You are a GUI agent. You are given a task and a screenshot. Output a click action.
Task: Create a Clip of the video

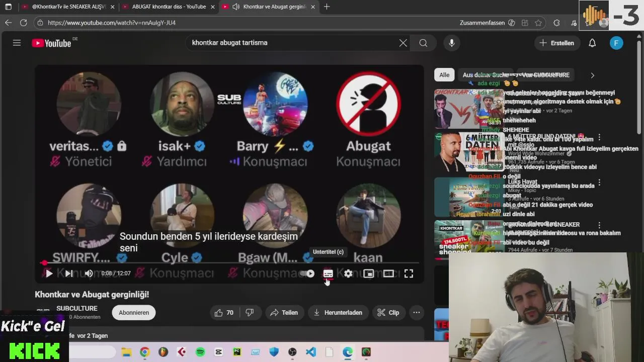point(388,313)
